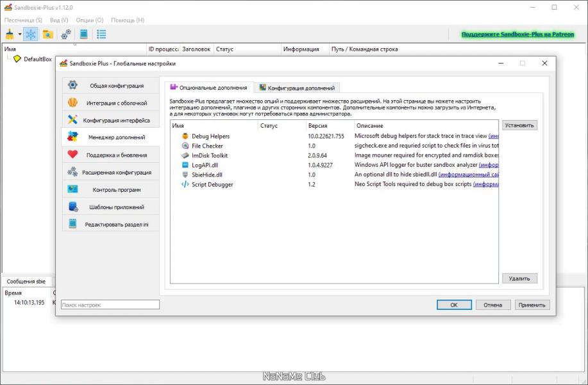
Task: Open Поддержка и обновления section
Action: coord(111,155)
